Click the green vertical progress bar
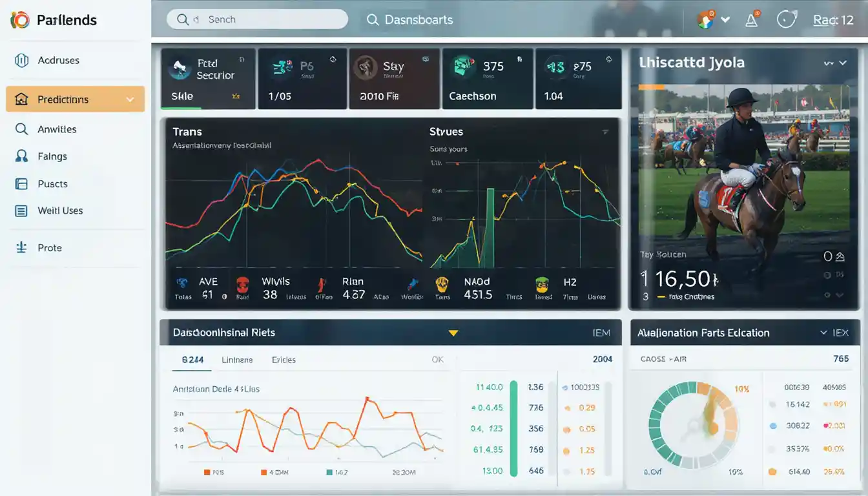Viewport: 868px width, 496px height. [x=514, y=428]
